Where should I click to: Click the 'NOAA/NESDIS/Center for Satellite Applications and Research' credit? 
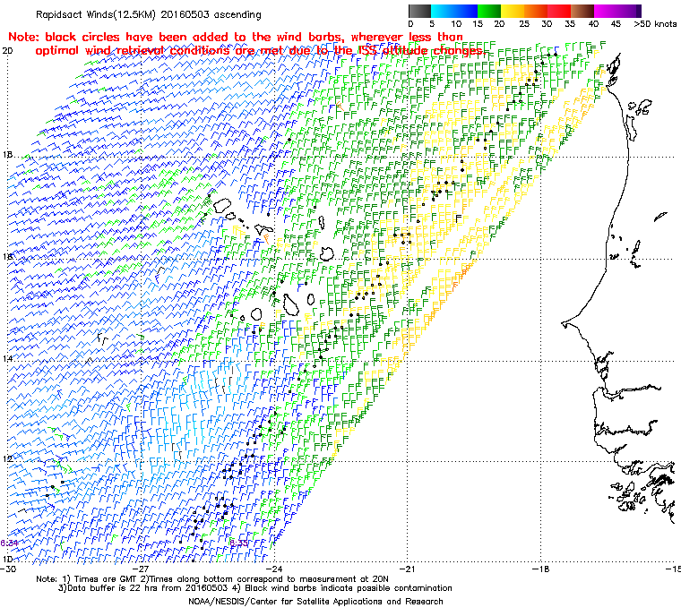315,602
